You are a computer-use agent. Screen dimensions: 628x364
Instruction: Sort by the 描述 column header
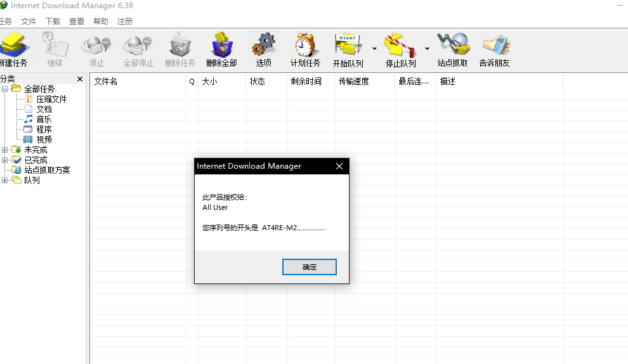point(499,81)
